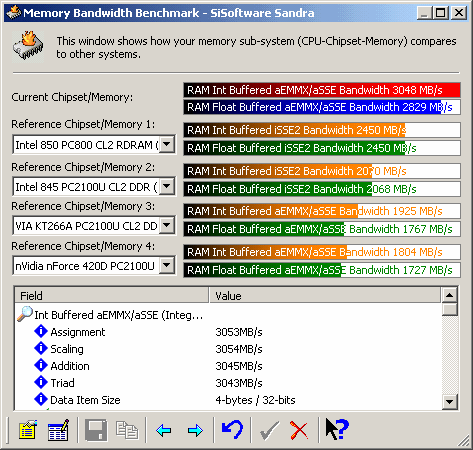Click the Value column header
This screenshot has height=450, width=473.
coord(325,296)
